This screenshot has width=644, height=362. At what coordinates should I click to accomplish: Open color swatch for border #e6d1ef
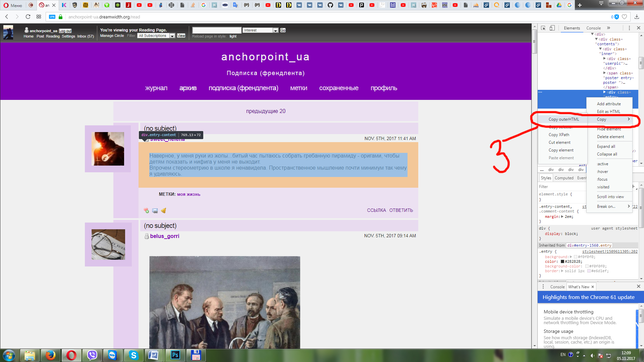[589, 271]
